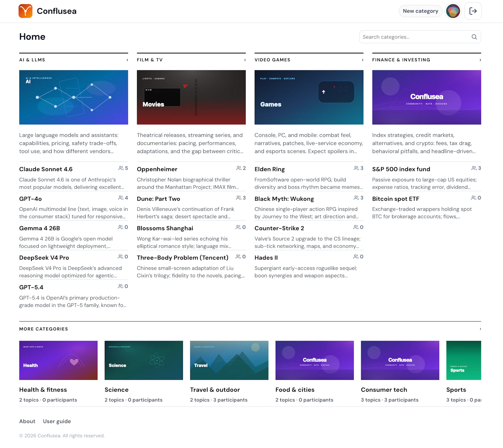Screen dimensions: 503x448
Task: Click participants icon beside Claude Sonnet 4.6
Action: click(x=121, y=168)
